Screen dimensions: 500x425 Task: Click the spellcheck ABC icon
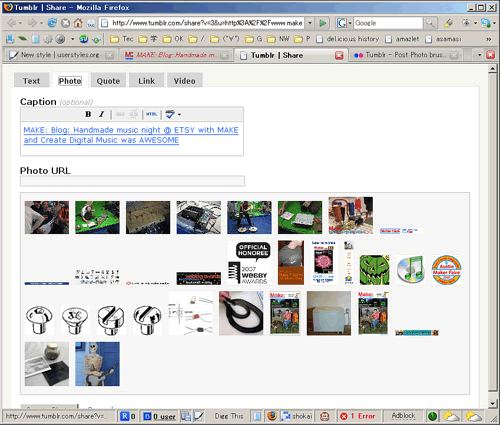tap(170, 114)
